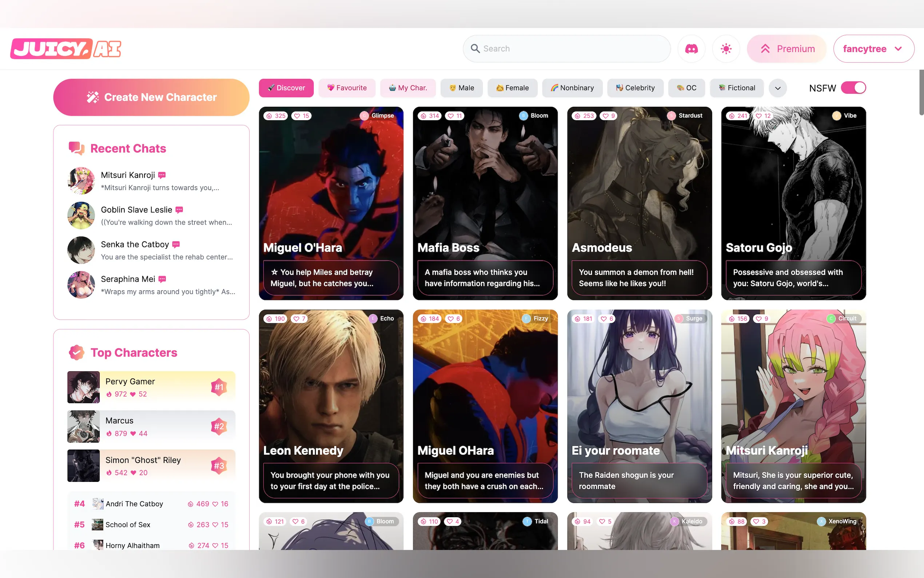Screen dimensions: 924x578
Task: Click heart likes icon on Miguel O'Hara card
Action: (297, 116)
